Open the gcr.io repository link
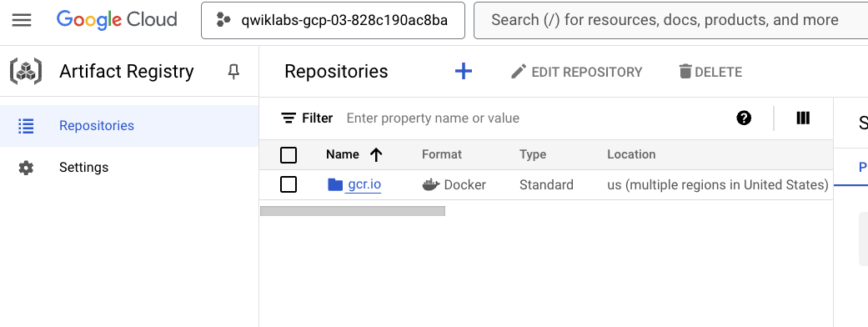 click(364, 184)
